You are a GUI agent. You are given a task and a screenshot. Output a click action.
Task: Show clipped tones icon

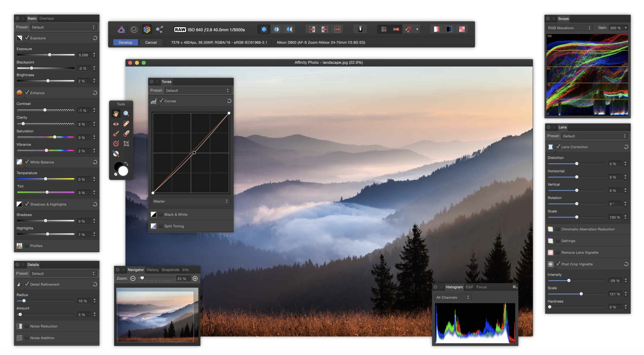(462, 30)
